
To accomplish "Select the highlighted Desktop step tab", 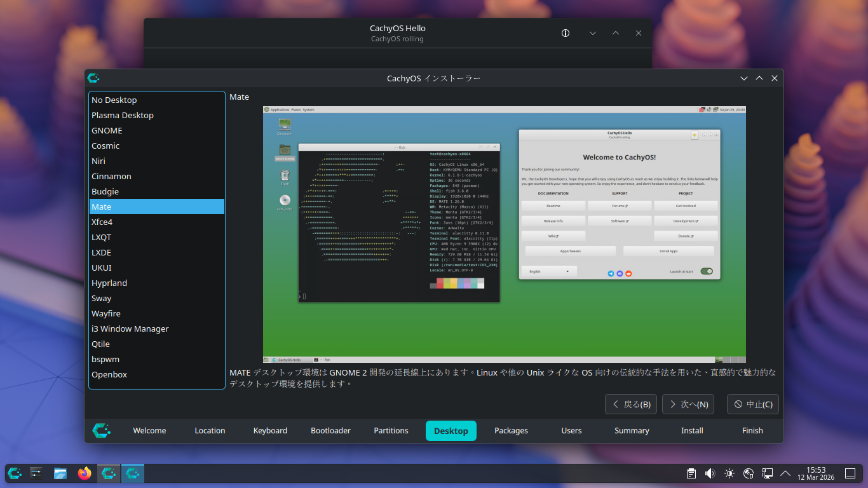I will 451,431.
